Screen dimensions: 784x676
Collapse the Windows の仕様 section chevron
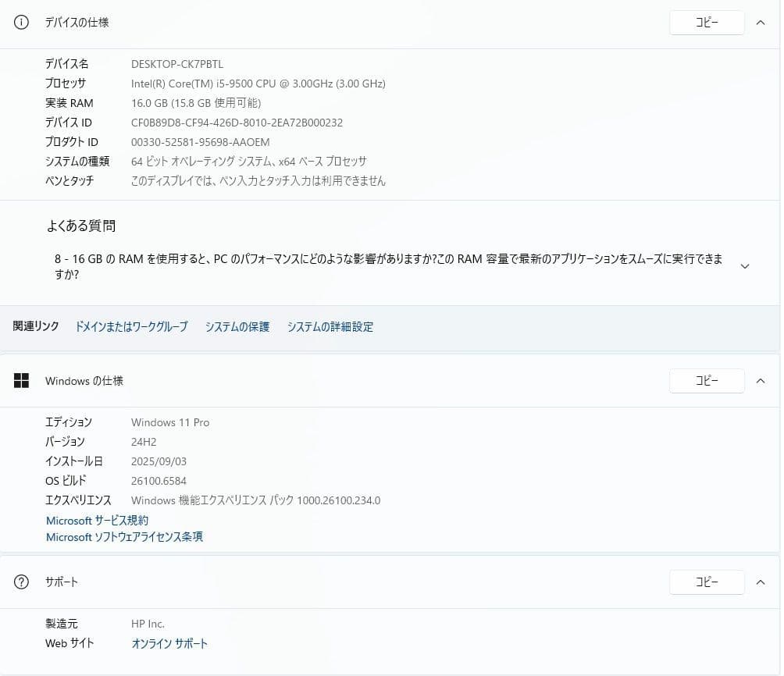(x=761, y=381)
